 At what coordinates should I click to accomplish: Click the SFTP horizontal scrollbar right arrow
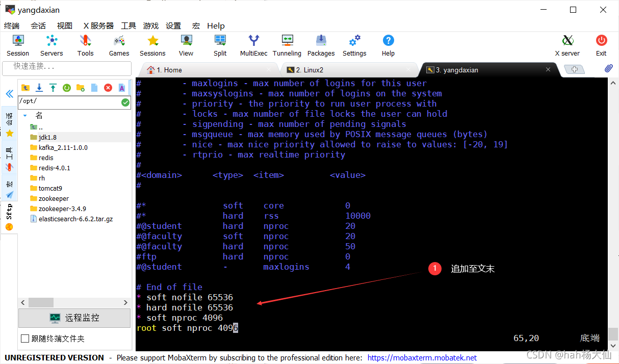[x=126, y=303]
